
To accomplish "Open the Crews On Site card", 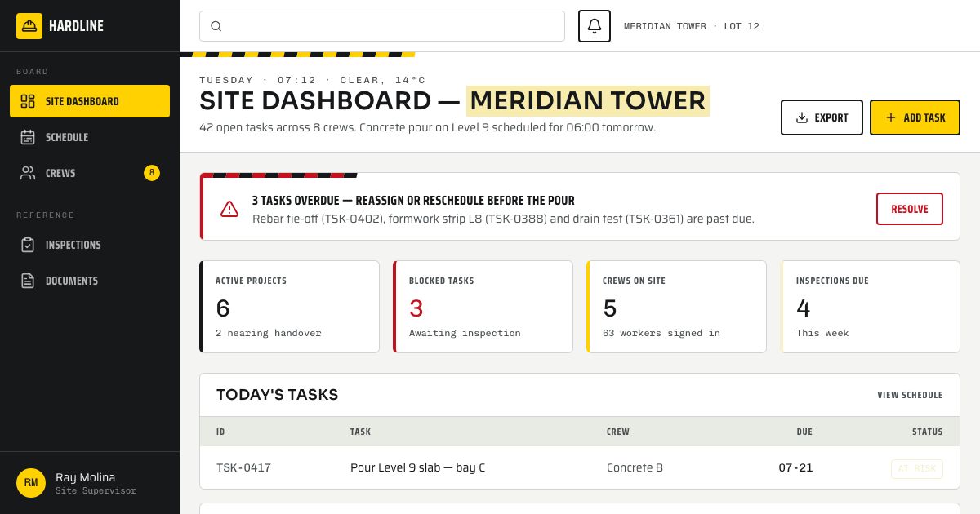I will tap(676, 307).
